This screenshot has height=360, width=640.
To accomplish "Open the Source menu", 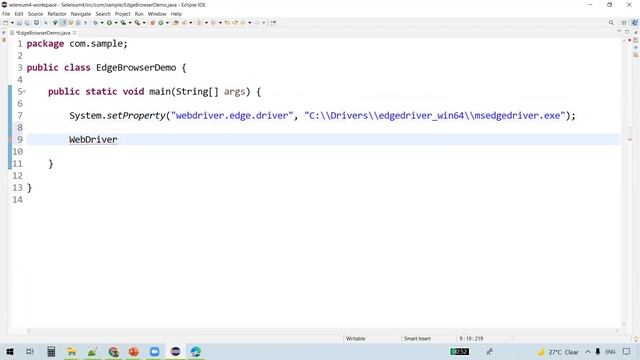I will pos(35,14).
